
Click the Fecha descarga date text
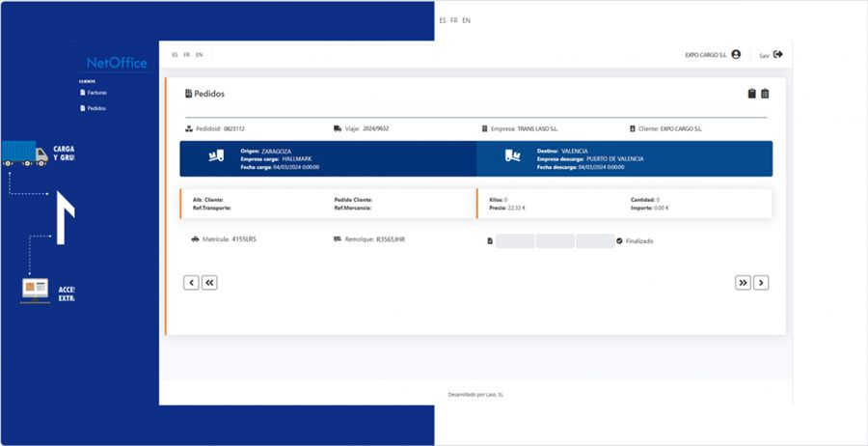[581, 167]
